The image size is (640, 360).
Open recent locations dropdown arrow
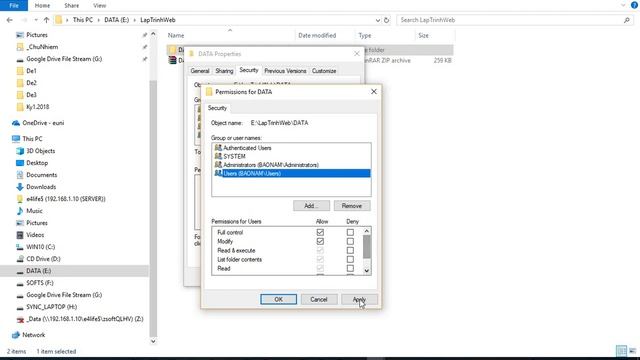(36, 20)
